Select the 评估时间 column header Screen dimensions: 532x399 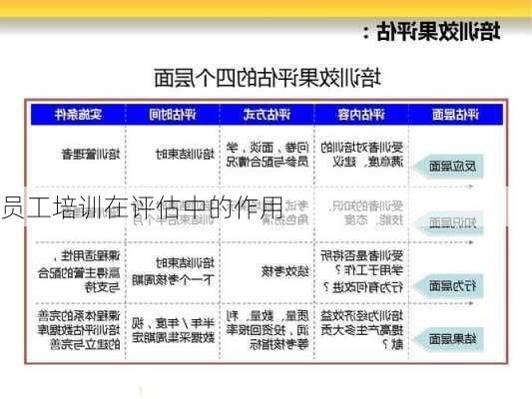[x=173, y=115]
